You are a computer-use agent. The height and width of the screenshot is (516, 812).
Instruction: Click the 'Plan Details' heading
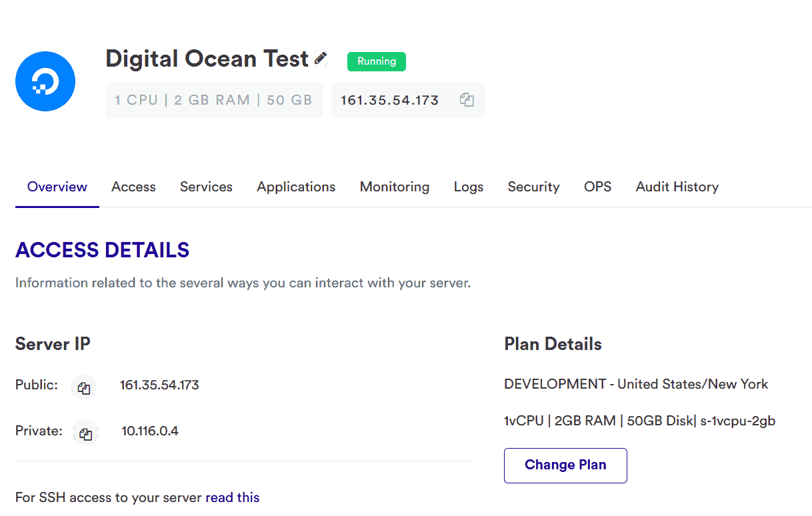tap(553, 344)
